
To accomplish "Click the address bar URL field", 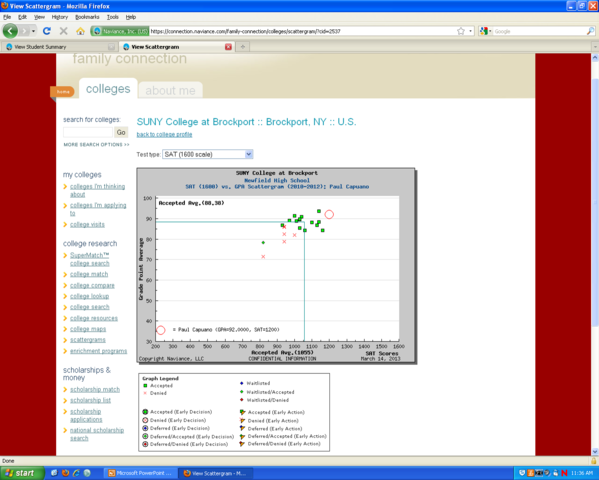I will 302,31.
